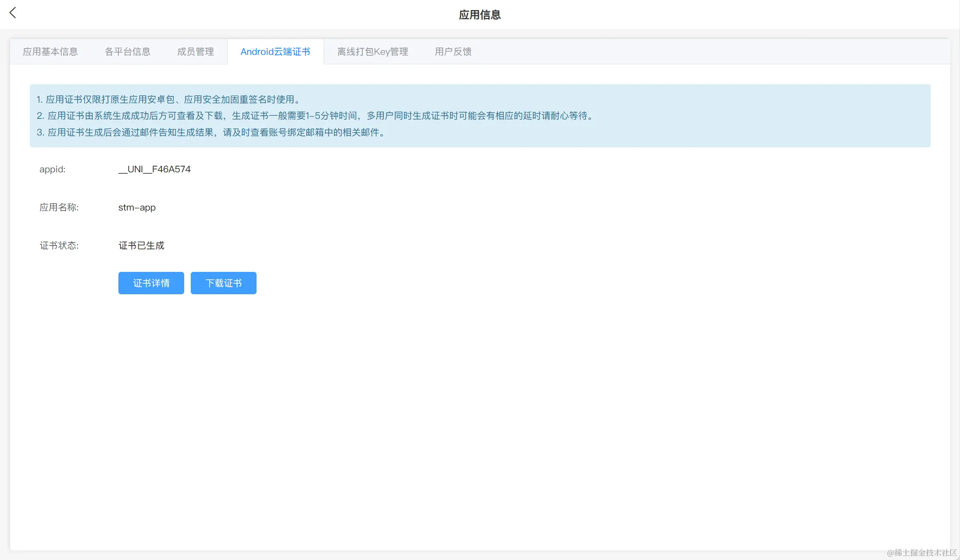Click the 证书状态 field label
Viewport: 960px width, 560px height.
[59, 246]
